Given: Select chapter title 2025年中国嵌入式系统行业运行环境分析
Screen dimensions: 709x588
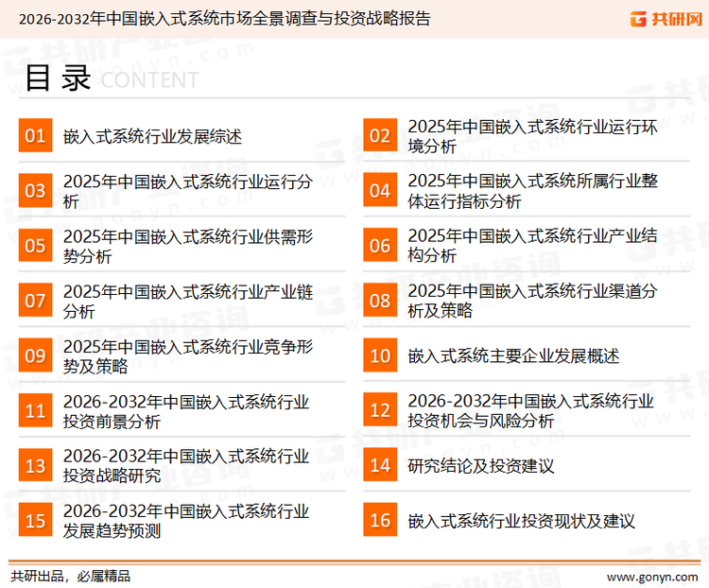Looking at the screenshot, I should click(x=532, y=136).
